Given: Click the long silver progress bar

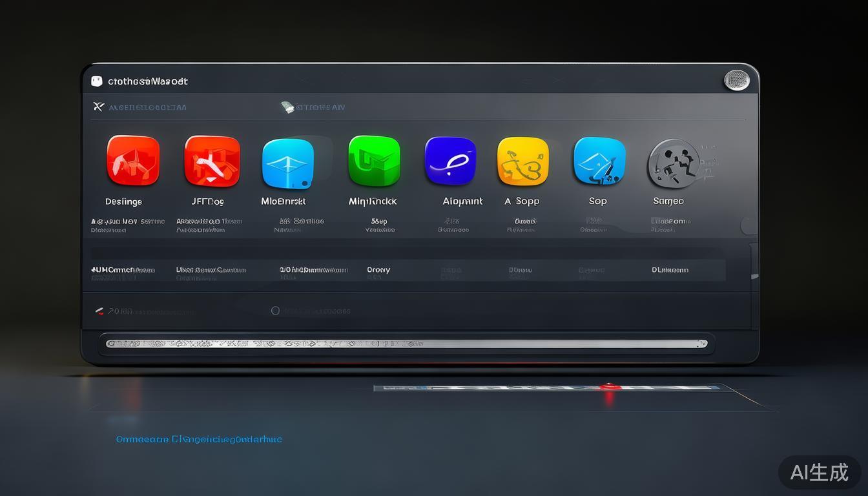Looking at the screenshot, I should click(x=406, y=344).
